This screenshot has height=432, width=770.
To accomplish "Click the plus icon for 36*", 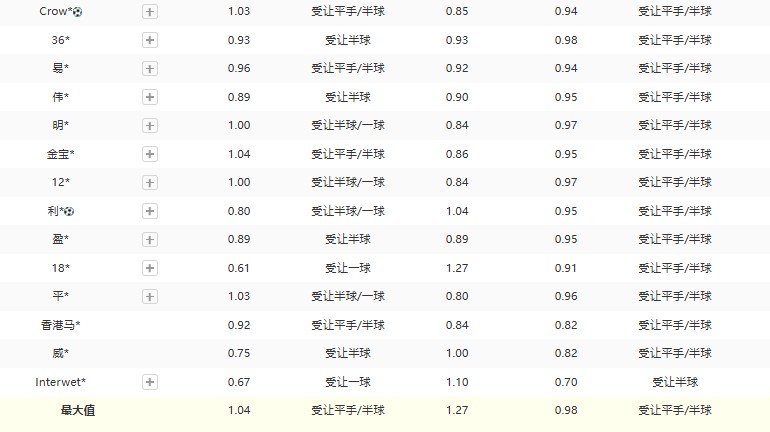I will [x=150, y=40].
